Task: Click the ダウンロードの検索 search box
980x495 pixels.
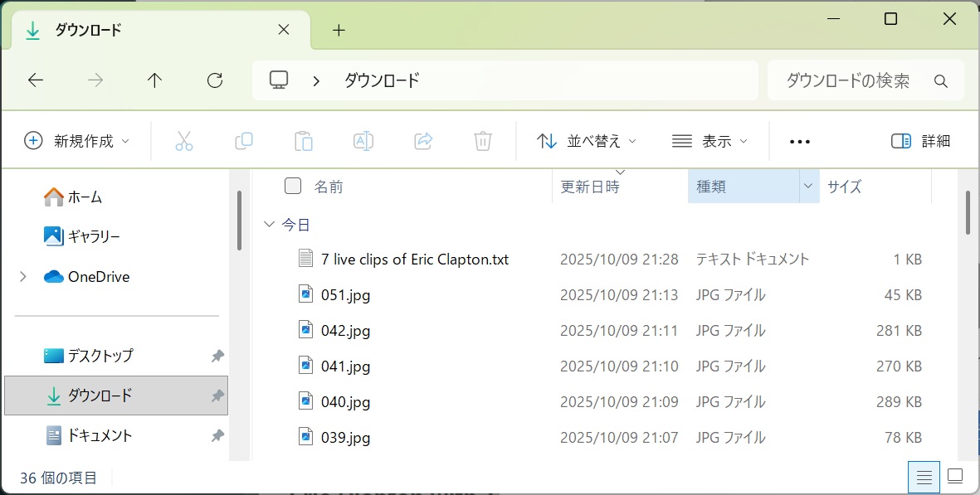Action: (x=855, y=80)
